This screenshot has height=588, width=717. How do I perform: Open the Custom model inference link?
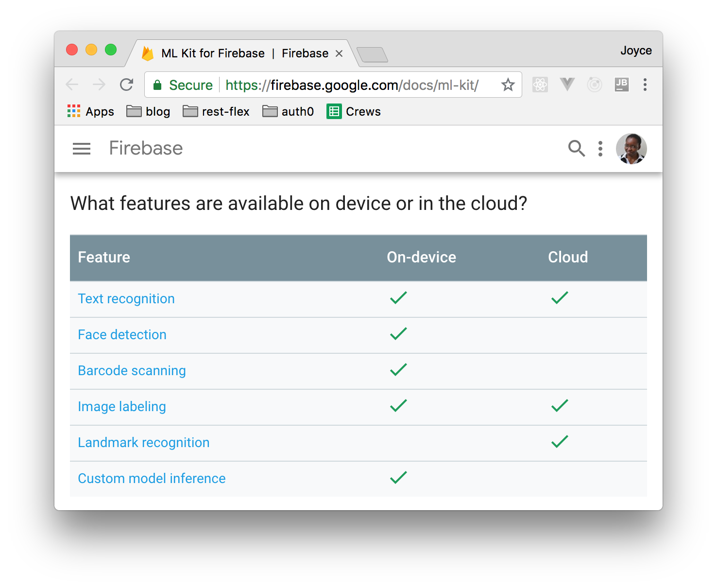[x=152, y=478]
